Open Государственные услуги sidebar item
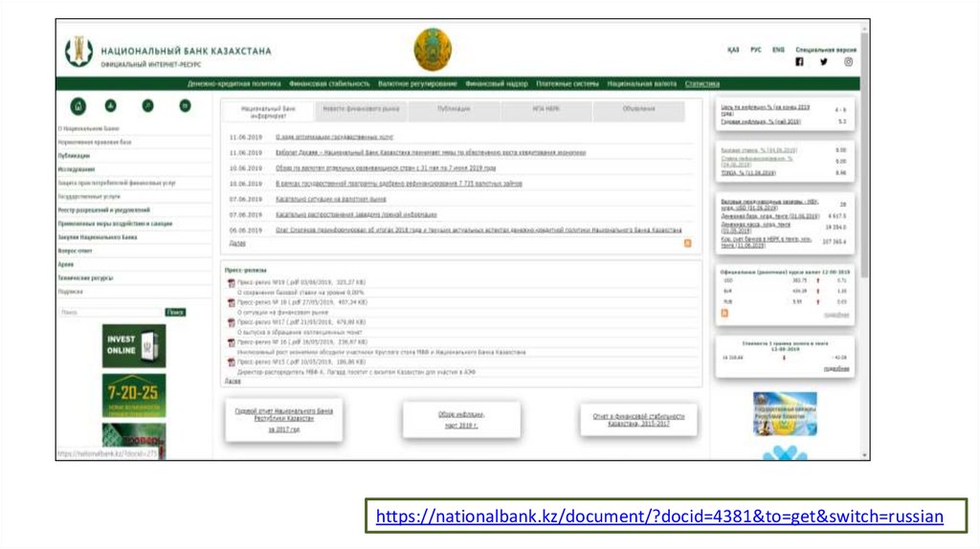The width and height of the screenshot is (980, 549). (89, 197)
